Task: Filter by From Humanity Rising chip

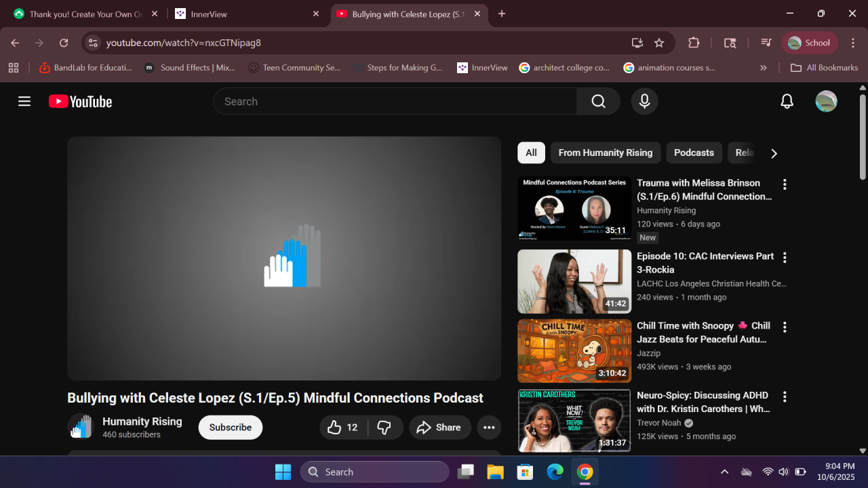Action: (605, 152)
